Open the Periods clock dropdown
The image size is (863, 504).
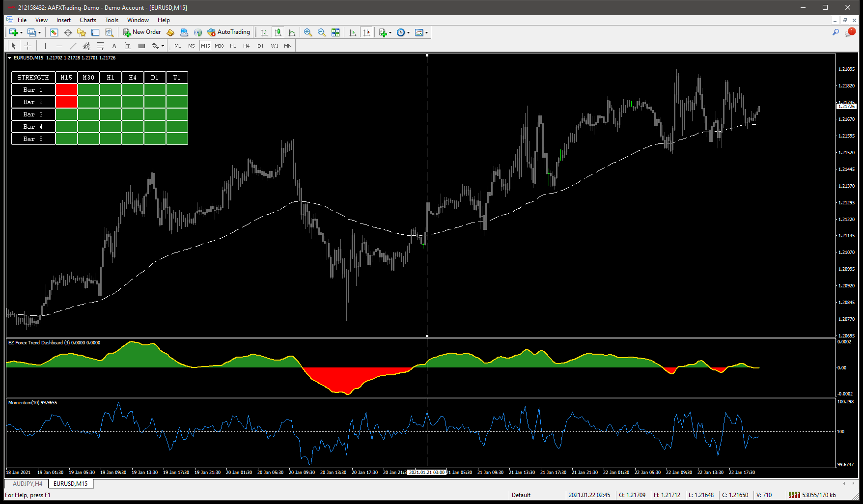tap(403, 32)
